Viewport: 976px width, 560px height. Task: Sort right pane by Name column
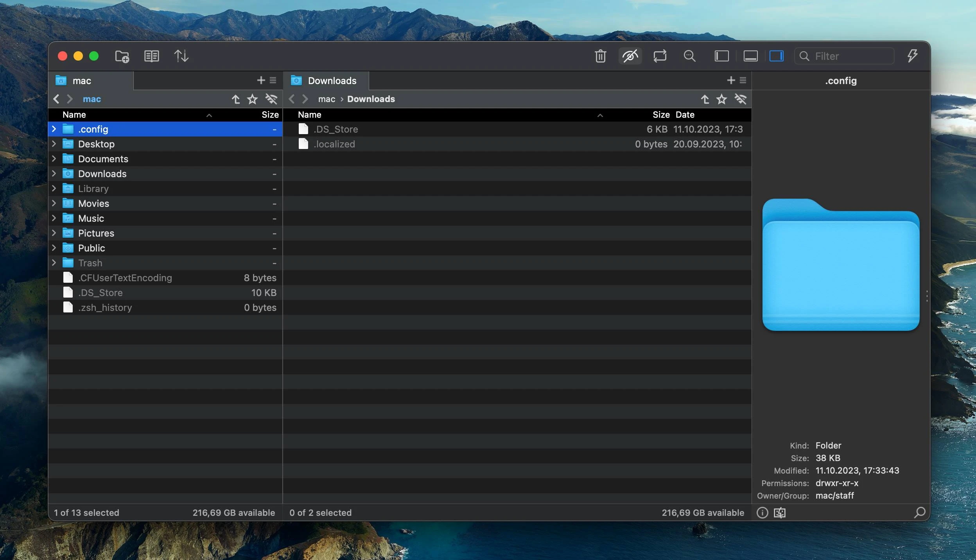[x=309, y=115]
